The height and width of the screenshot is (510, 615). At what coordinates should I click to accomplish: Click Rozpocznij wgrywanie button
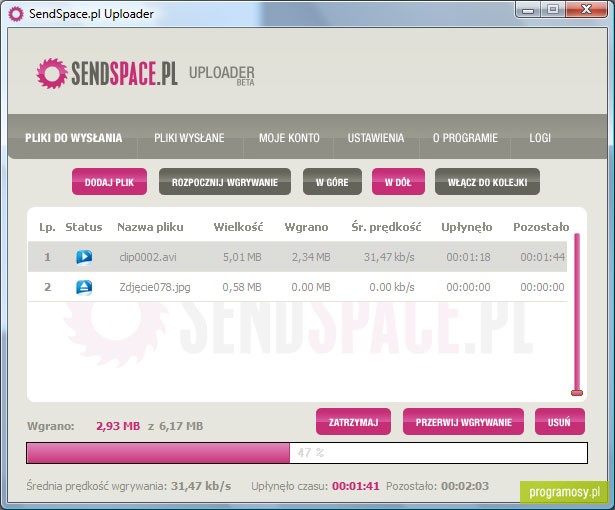coord(225,182)
